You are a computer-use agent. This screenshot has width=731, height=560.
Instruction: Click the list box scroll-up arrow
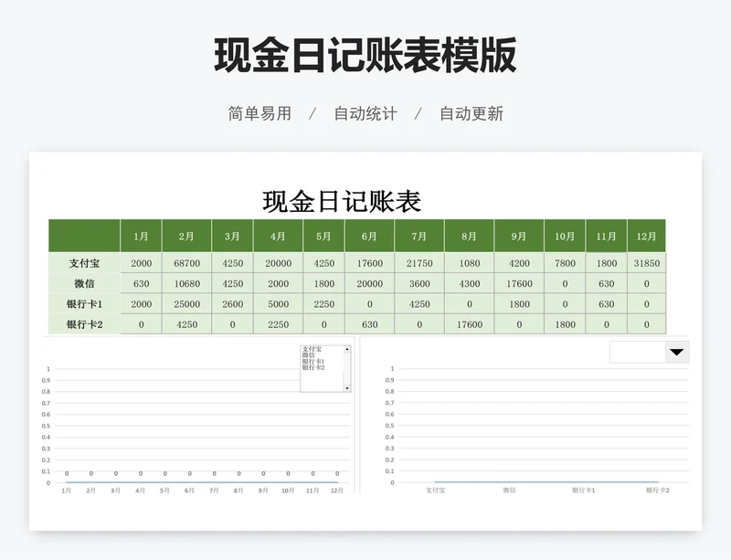point(347,349)
